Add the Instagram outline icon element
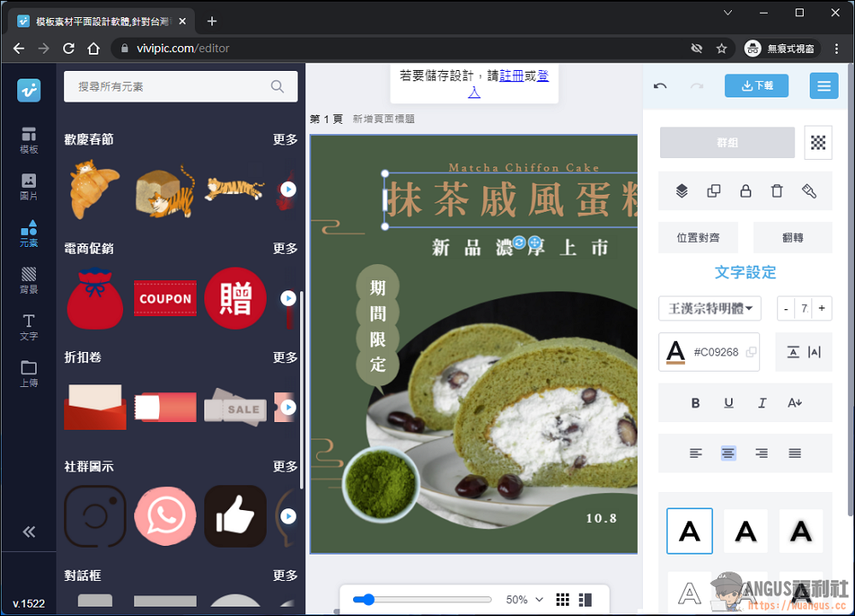The height and width of the screenshot is (616, 855). pos(96,516)
